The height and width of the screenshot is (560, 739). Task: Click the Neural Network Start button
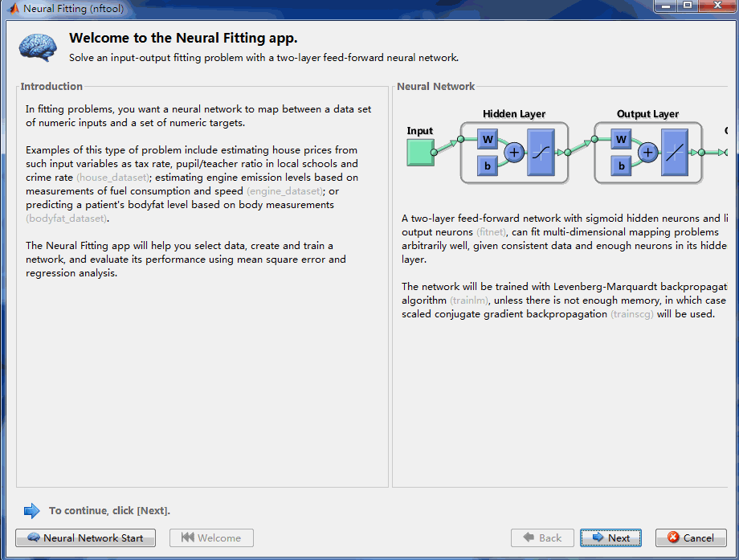tap(85, 538)
